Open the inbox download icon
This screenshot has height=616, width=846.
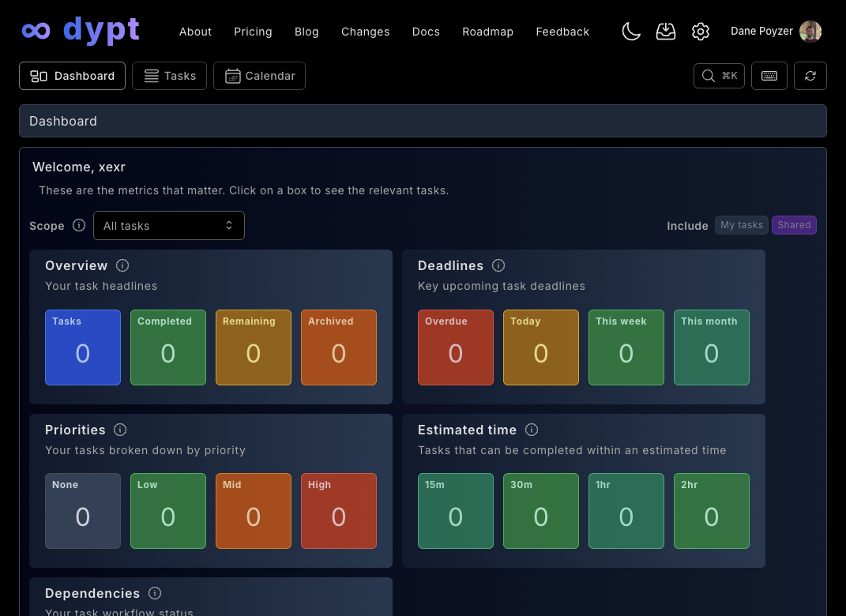666,32
